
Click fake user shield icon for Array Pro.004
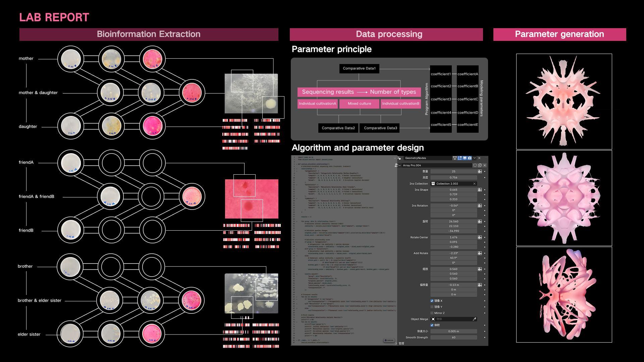(x=475, y=165)
